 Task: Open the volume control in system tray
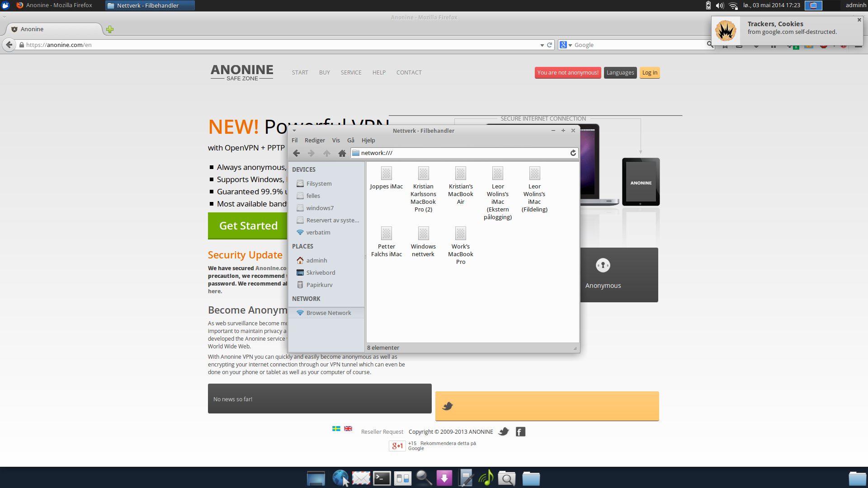point(720,5)
